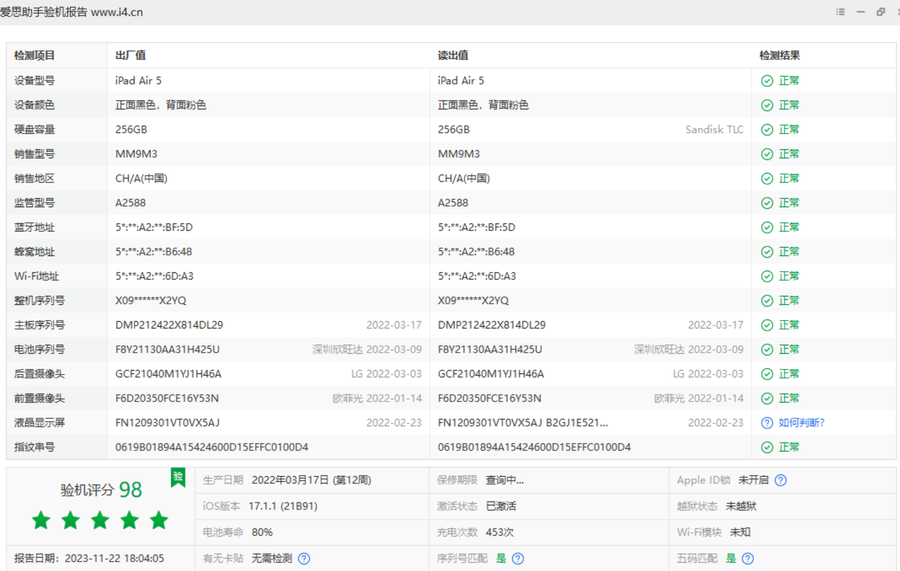Click the 检测结果 column header
The height and width of the screenshot is (571, 900).
(x=779, y=55)
